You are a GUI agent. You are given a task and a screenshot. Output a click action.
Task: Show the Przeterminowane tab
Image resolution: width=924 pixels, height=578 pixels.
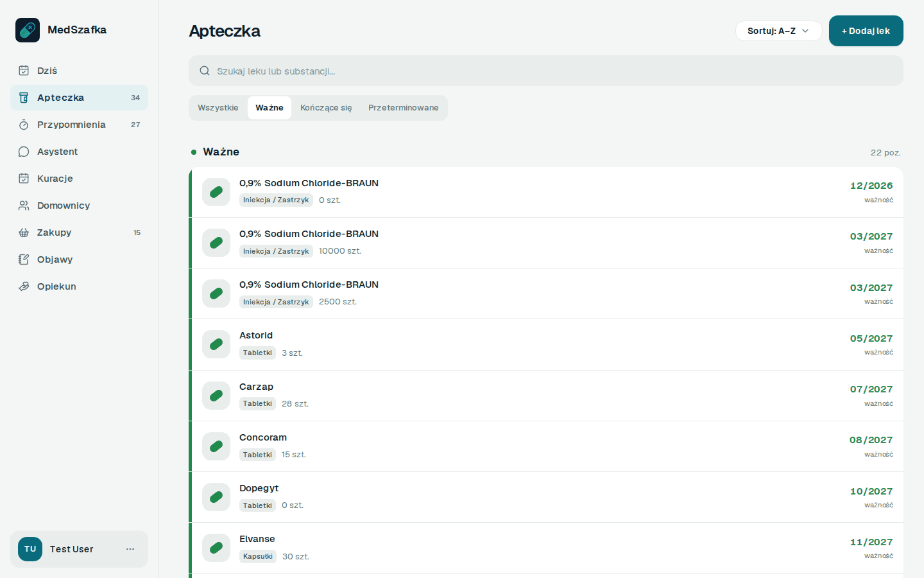[404, 108]
